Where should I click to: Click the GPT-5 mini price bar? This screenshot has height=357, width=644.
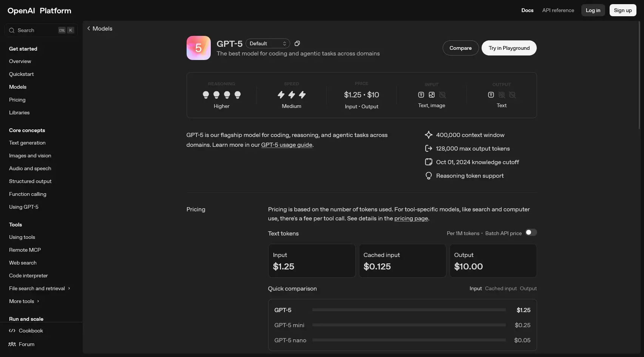[409, 325]
